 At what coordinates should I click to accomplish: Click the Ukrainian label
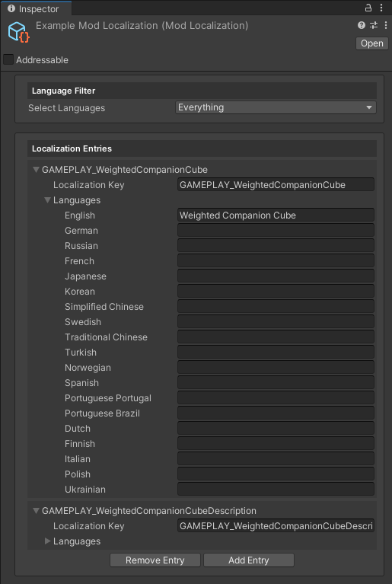(x=85, y=490)
